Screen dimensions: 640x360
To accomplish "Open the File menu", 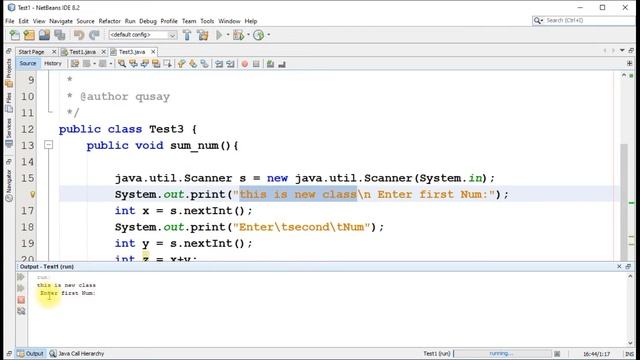I will [x=10, y=21].
